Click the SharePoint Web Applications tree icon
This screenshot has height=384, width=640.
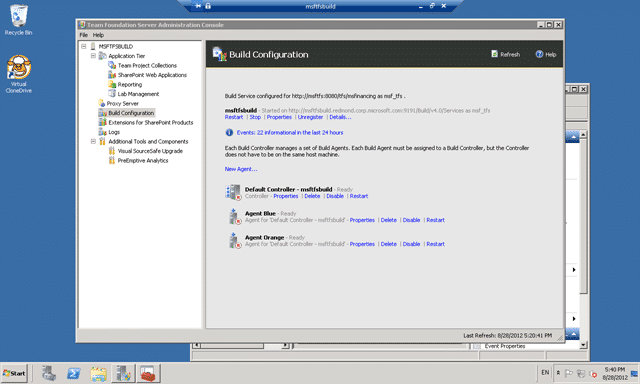112,75
